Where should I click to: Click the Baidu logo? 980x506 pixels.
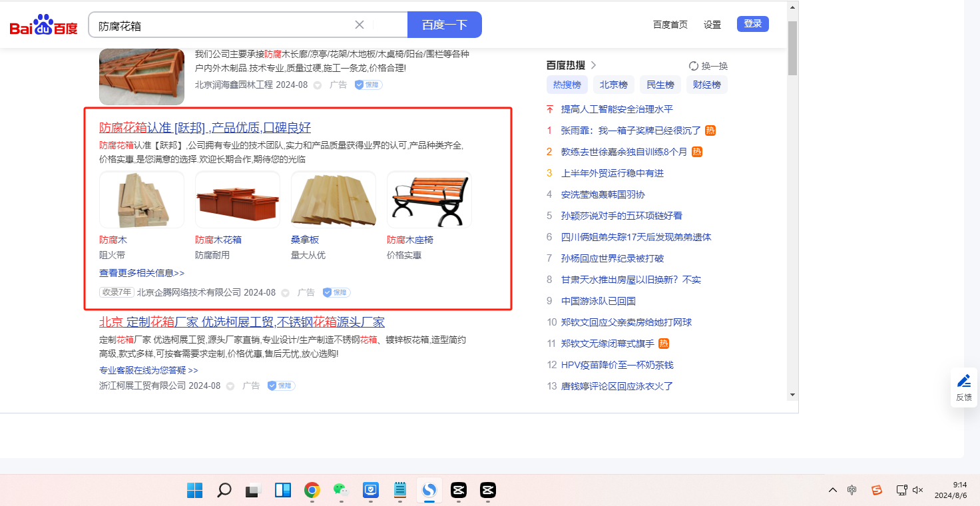[x=44, y=25]
